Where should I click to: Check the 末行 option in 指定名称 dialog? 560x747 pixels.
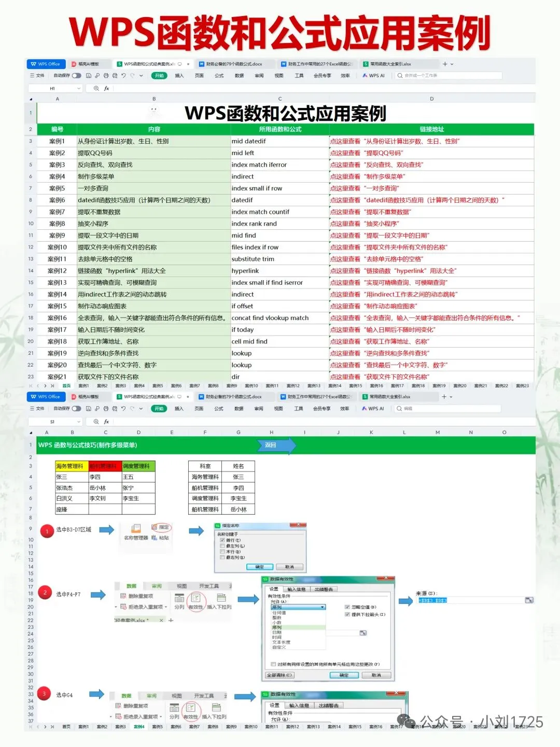222,551
